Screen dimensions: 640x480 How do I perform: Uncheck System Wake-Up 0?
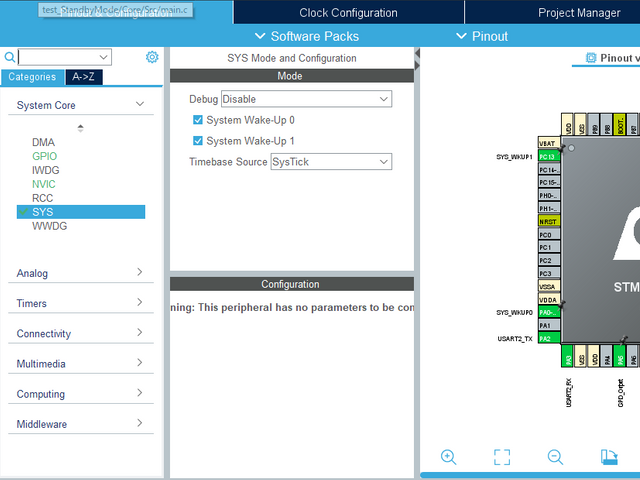click(x=198, y=120)
